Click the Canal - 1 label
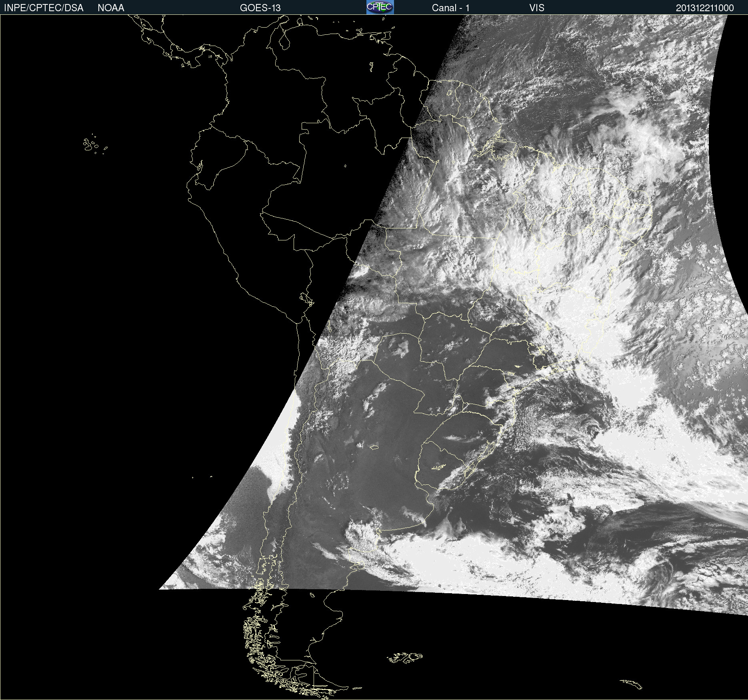The width and height of the screenshot is (748, 700). coord(450,8)
